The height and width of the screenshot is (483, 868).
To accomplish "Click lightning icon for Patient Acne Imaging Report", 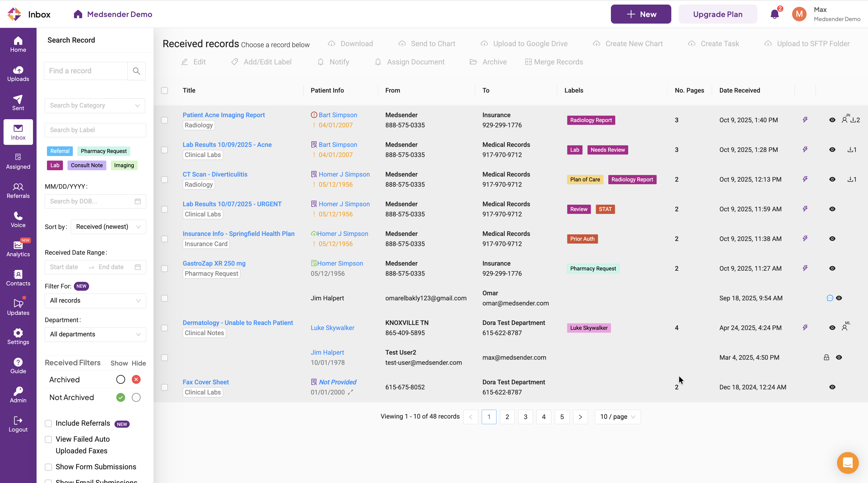I will 805,120.
